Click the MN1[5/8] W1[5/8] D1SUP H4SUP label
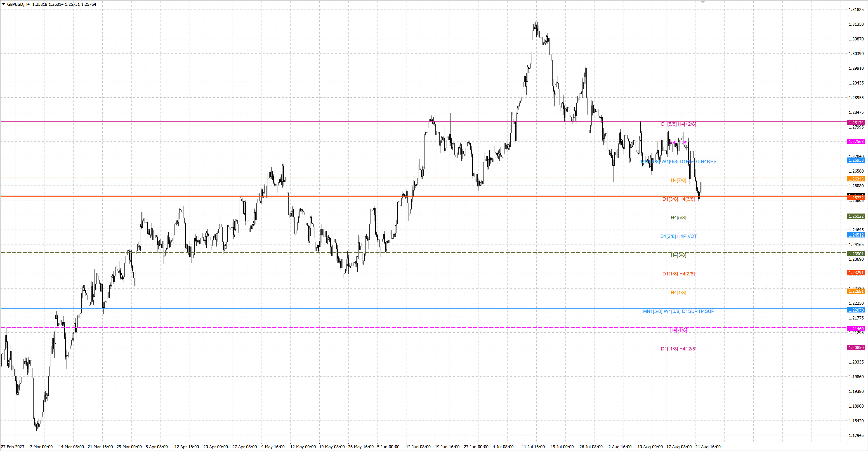Viewport: 868px width, 451px height. click(x=678, y=311)
